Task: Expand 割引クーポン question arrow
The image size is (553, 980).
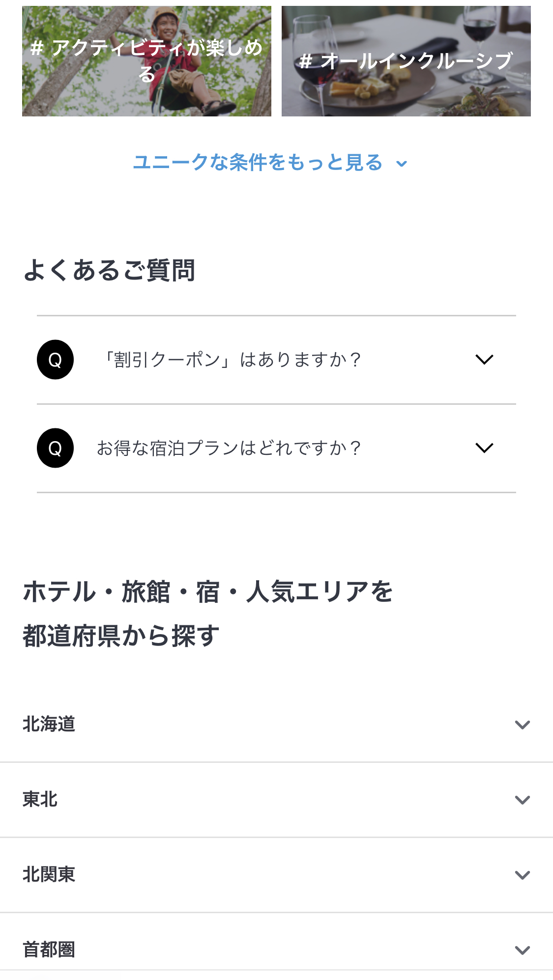Action: tap(484, 360)
